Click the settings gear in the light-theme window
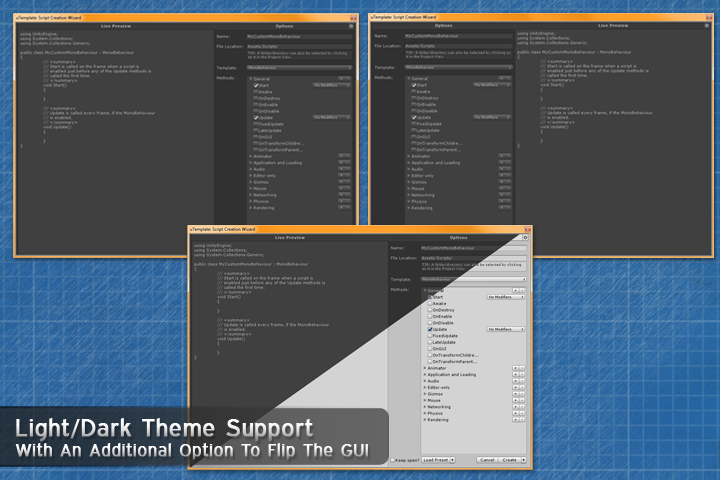This screenshot has width=720, height=480. coord(526,238)
